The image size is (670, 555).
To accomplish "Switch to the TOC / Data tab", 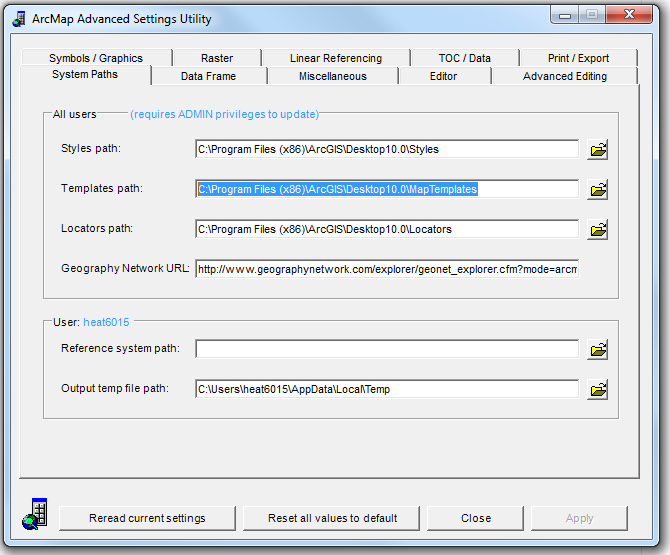I will [464, 58].
